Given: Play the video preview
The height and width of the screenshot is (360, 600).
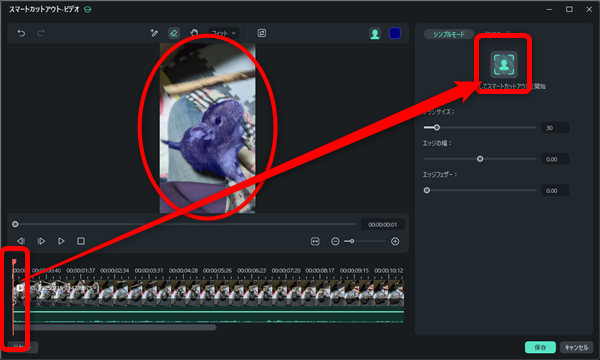Looking at the screenshot, I should 61,241.
